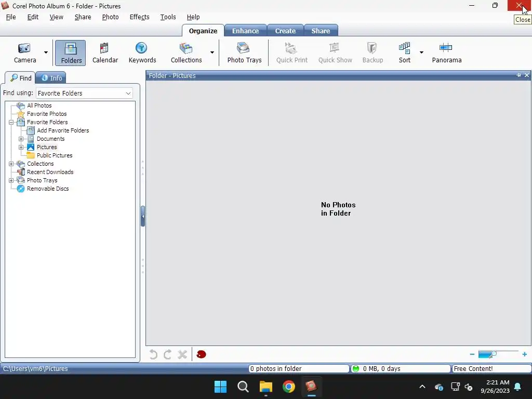Click the Quick Print icon

(x=291, y=52)
